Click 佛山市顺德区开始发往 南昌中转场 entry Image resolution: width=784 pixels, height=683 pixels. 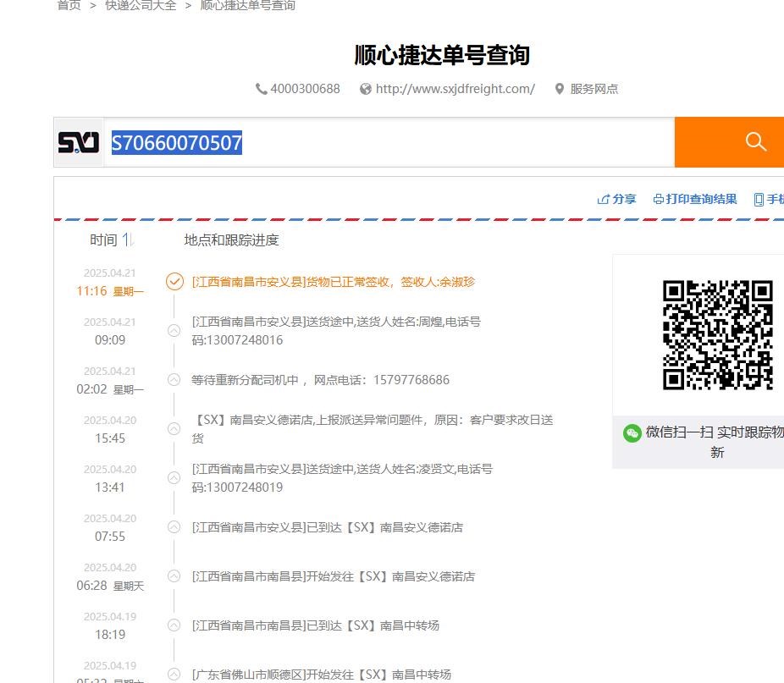(322, 675)
